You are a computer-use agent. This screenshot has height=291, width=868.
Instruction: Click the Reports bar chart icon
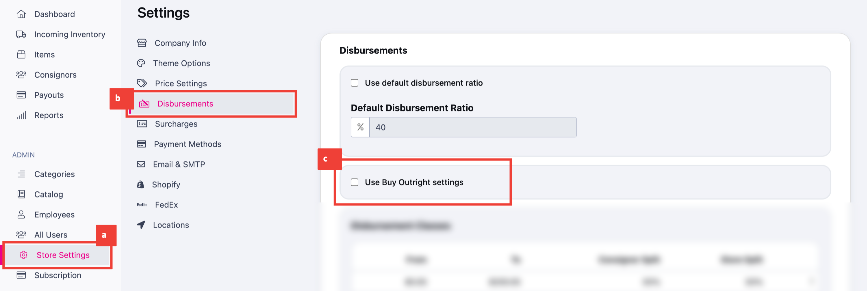[x=21, y=115]
